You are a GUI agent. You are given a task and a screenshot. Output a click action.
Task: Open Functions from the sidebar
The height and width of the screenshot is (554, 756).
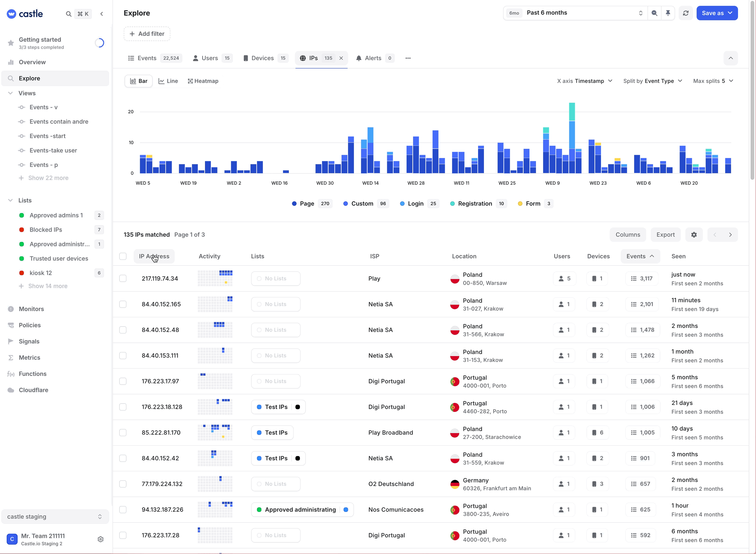coord(32,374)
